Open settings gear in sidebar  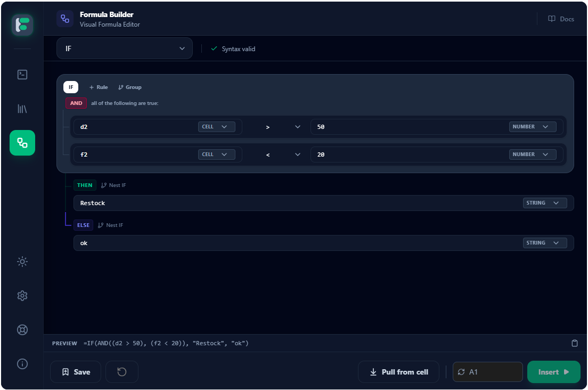click(x=22, y=296)
